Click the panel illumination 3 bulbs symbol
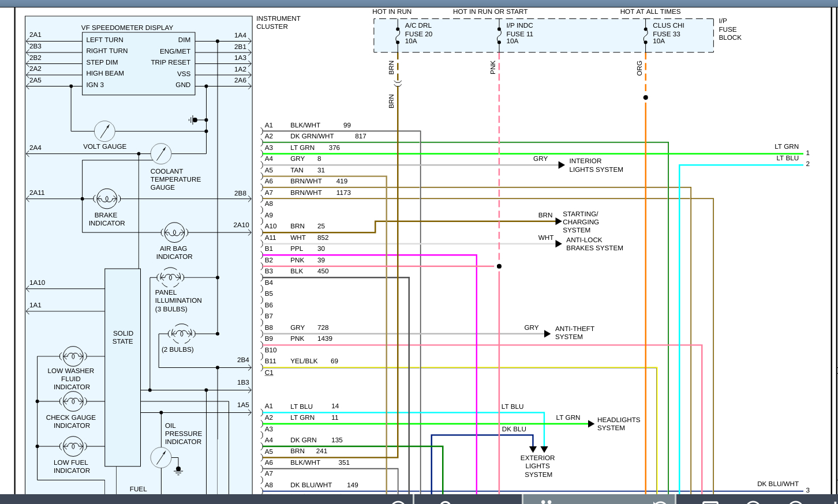 (x=170, y=277)
